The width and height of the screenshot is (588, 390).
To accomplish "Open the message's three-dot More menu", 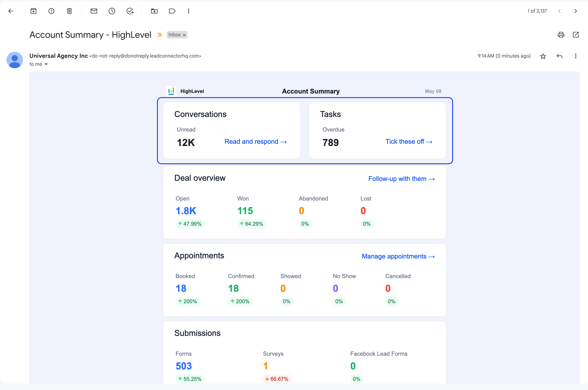I will tap(576, 56).
